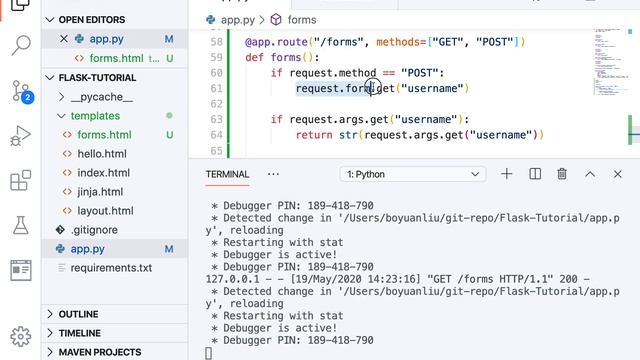
Task: Click the HTML icon beside forms.html in Open Editors
Action: (x=79, y=58)
